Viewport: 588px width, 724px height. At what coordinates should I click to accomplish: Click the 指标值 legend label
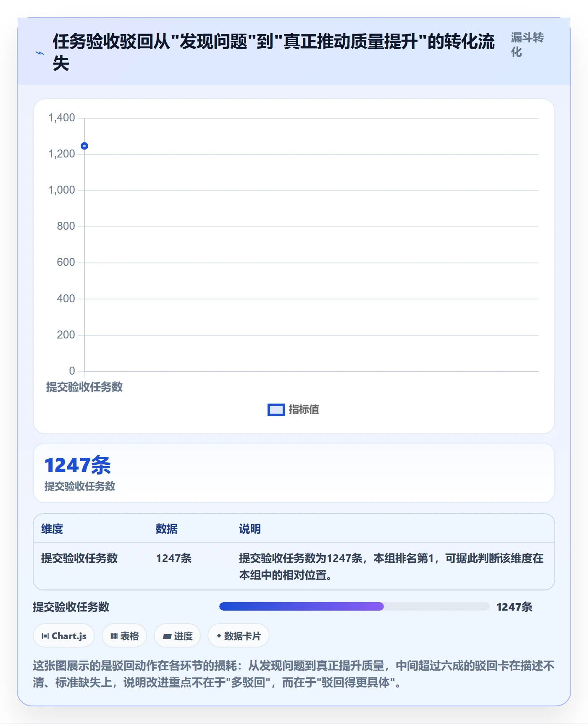(304, 409)
